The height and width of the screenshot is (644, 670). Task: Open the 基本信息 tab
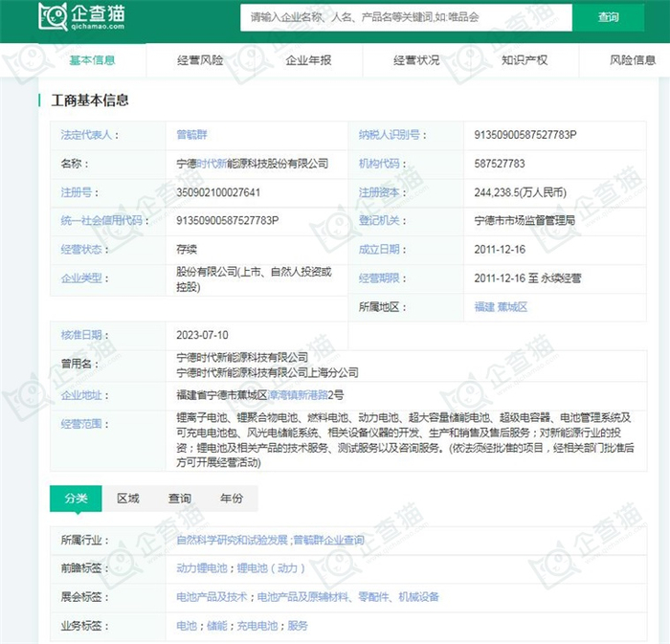(92, 60)
